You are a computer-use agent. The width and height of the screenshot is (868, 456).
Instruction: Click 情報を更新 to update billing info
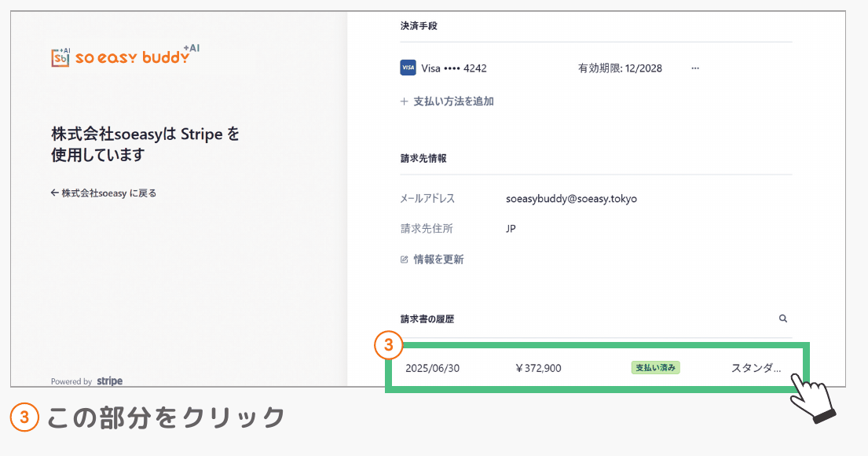[432, 259]
